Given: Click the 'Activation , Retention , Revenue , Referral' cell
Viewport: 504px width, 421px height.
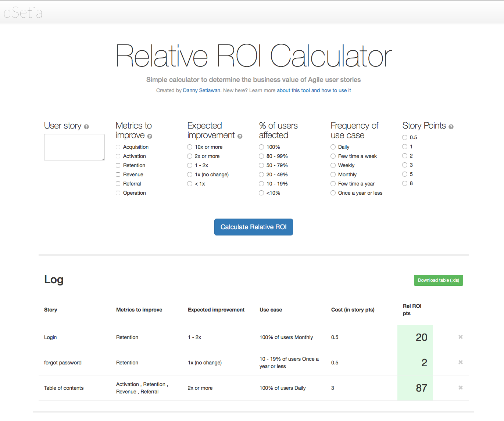Looking at the screenshot, I should [x=142, y=388].
